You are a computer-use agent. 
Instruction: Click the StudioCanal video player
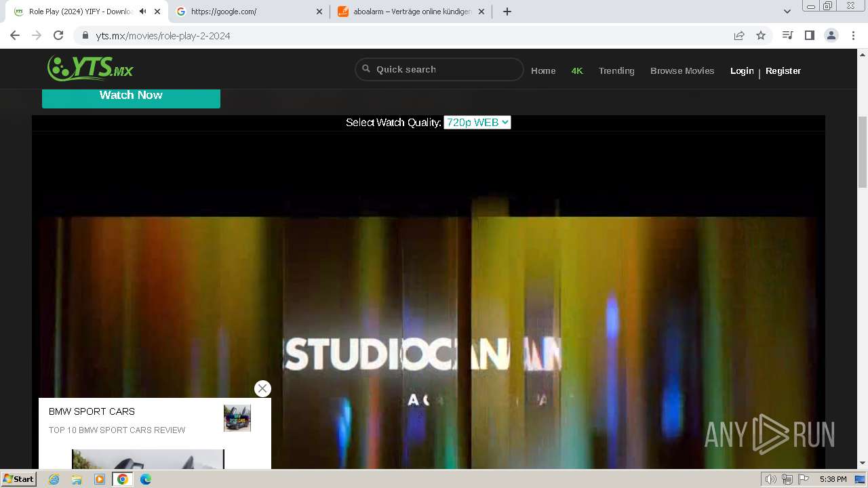pos(429,302)
